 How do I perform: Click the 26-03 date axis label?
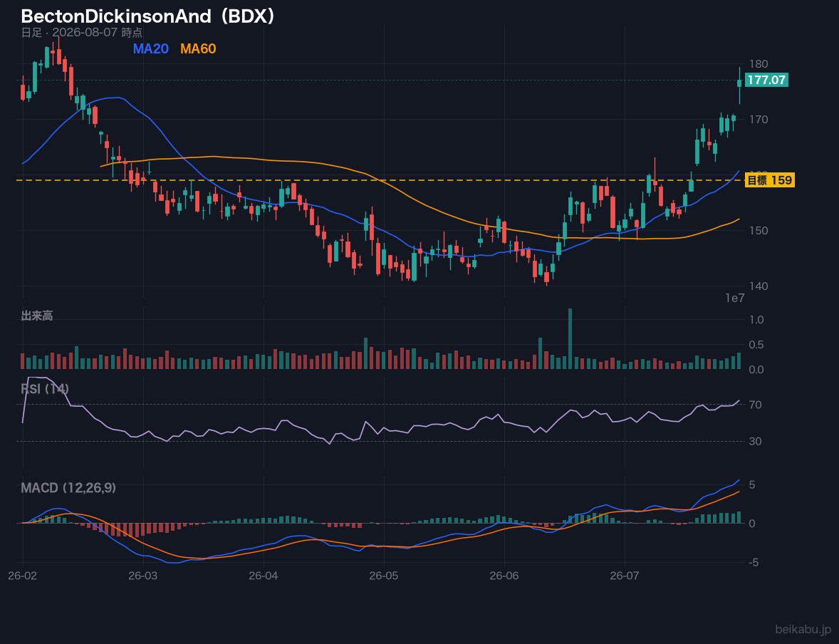143,576
